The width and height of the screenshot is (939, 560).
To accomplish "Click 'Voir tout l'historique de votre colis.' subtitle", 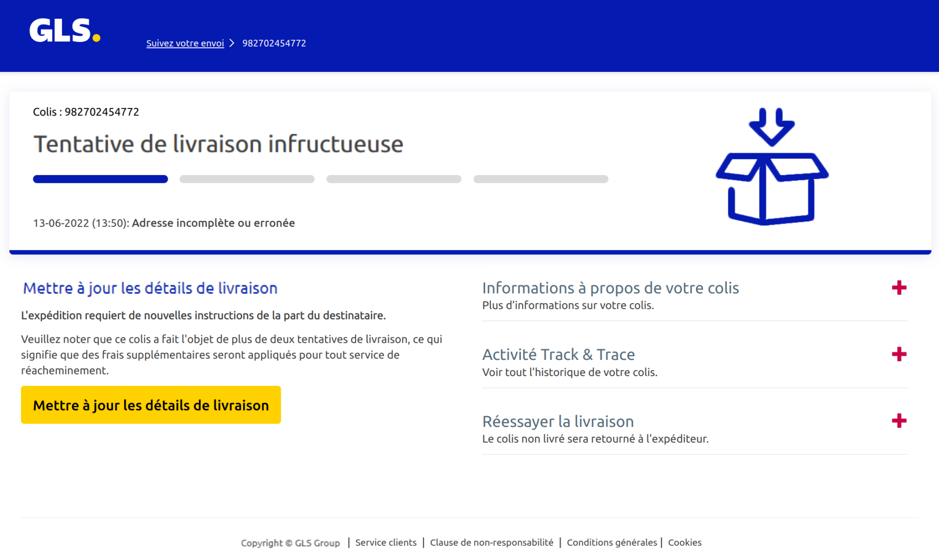I will coord(570,372).
